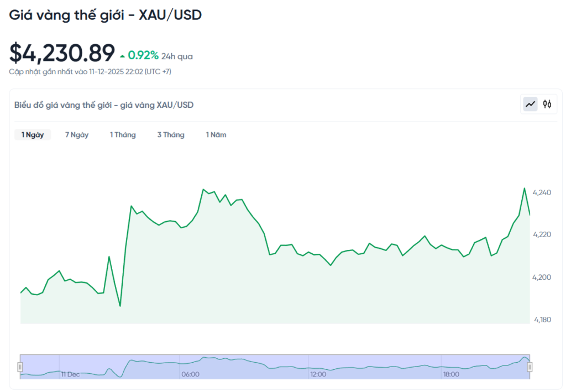Switch to the candlestick chart view
Image resolution: width=566 pixels, height=392 pixels.
[547, 104]
